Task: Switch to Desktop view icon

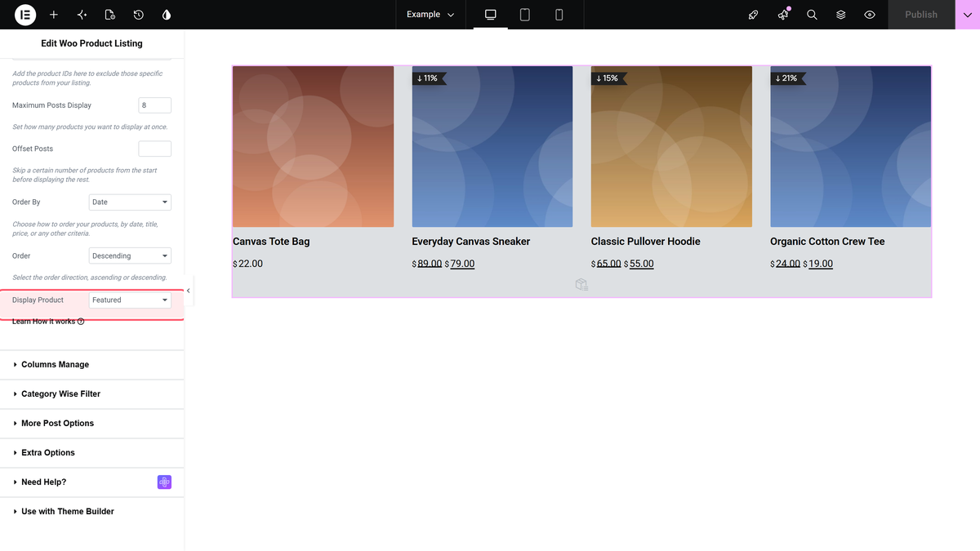Action: [x=491, y=15]
